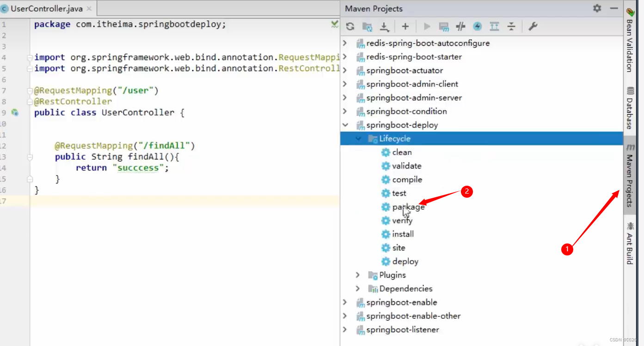Click the Run Maven Build play icon
The image size is (644, 346).
[x=427, y=26]
